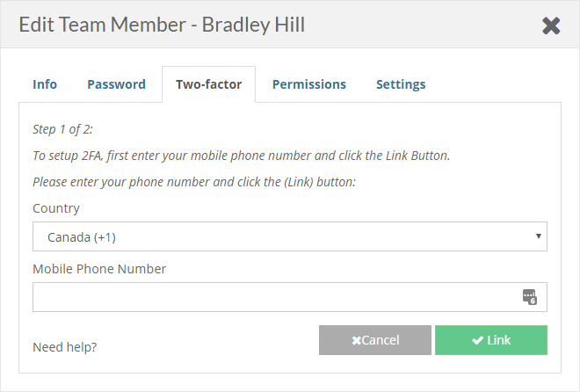
Task: Click the Mobile Phone Number label
Action: tap(99, 269)
